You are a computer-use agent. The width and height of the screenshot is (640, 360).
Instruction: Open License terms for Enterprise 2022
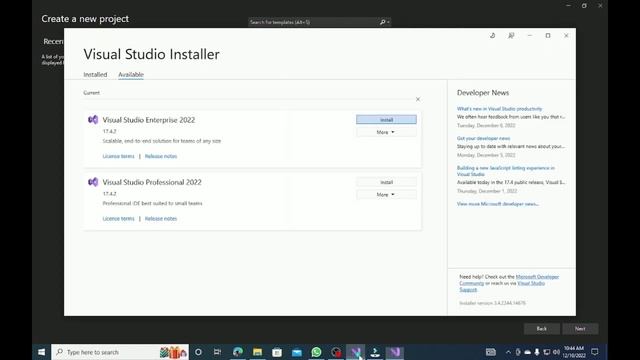[118, 156]
